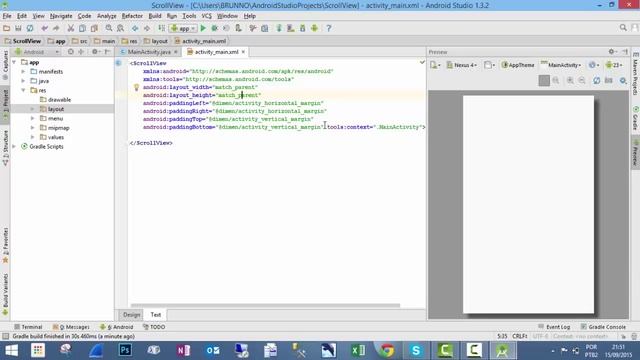The width and height of the screenshot is (640, 360).
Task: Click the Save All toolbar icon
Action: click(x=18, y=28)
